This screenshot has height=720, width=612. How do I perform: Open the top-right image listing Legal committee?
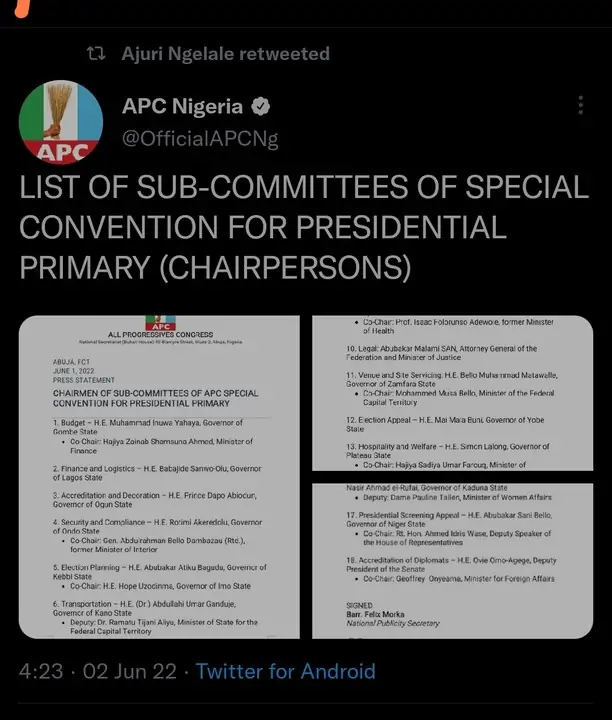click(x=452, y=393)
